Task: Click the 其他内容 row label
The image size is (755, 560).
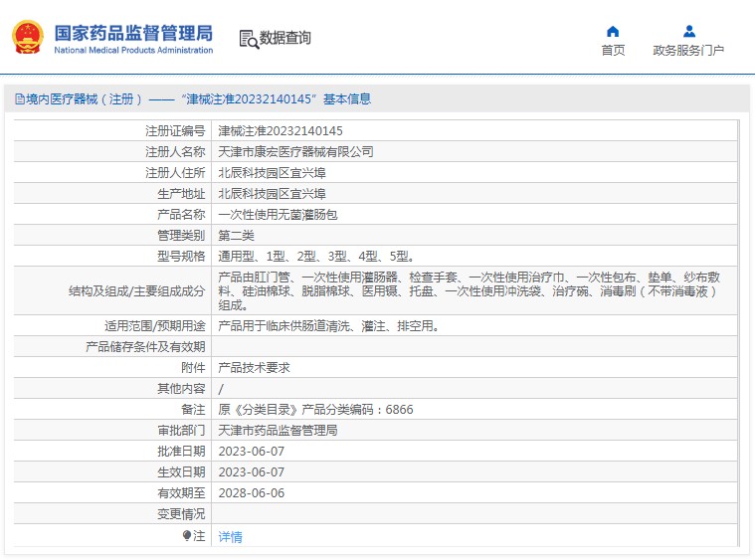Action: pyautogui.click(x=181, y=389)
